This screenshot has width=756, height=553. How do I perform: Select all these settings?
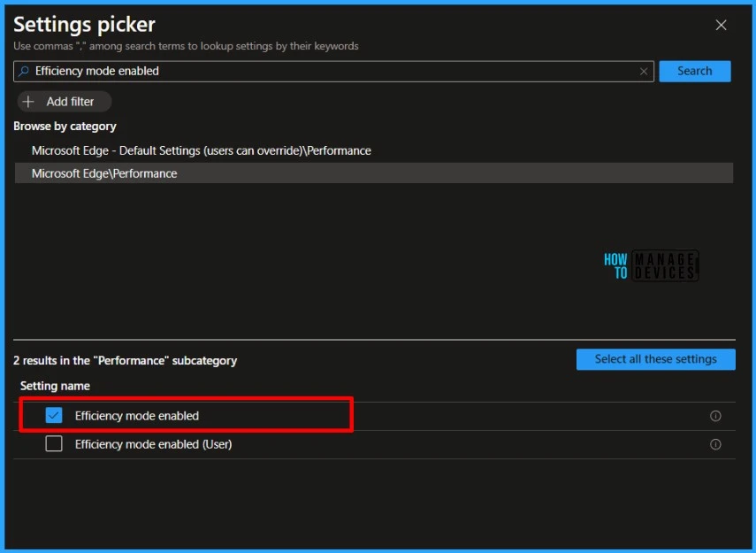[x=655, y=359]
